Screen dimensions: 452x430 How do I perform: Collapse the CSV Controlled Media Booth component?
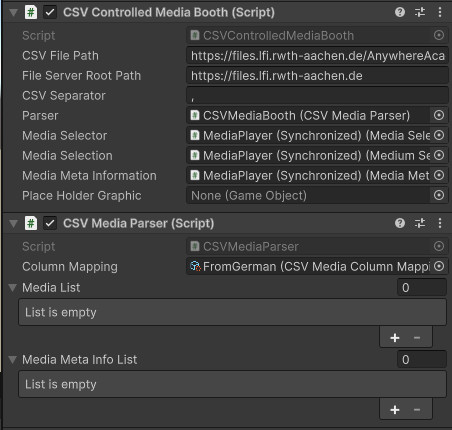(13, 13)
